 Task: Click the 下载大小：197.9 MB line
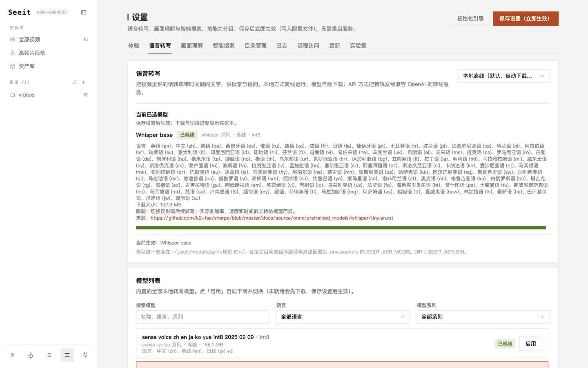[x=159, y=205]
